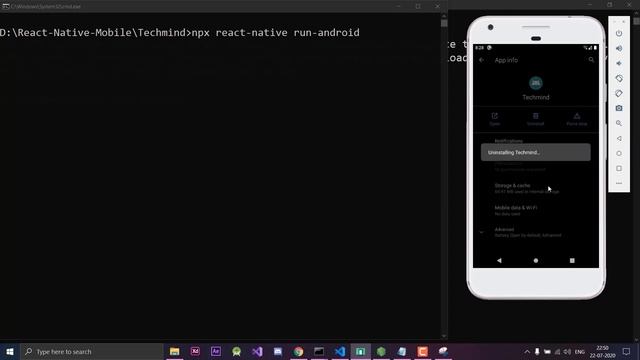Open Google Chrome from the taskbar
This screenshot has width=640, height=360.
pyautogui.click(x=298, y=351)
